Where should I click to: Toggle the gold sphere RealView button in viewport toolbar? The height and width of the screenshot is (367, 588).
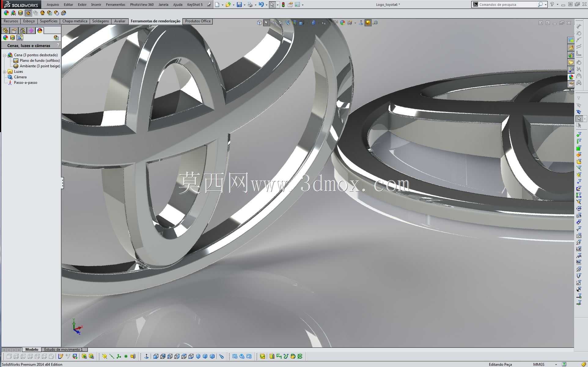coord(368,23)
